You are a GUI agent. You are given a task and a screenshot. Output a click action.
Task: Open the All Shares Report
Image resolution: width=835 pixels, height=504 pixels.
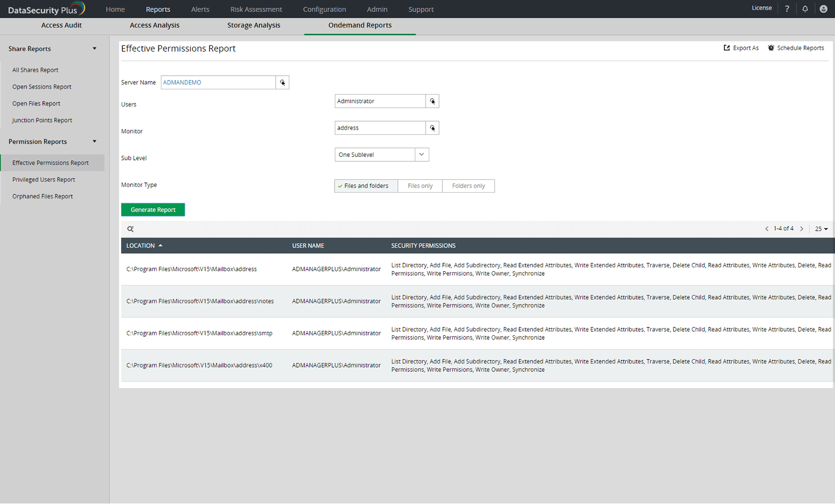tap(36, 70)
